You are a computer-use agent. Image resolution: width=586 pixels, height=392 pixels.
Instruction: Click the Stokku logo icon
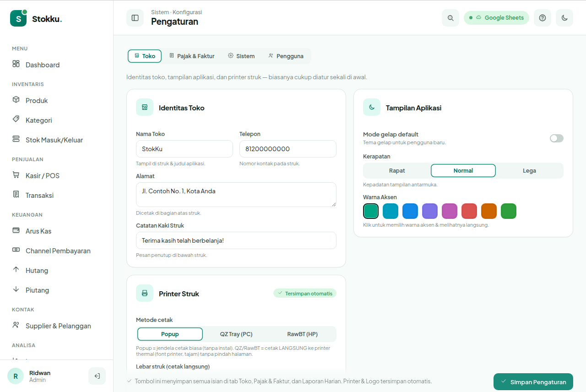pyautogui.click(x=18, y=18)
